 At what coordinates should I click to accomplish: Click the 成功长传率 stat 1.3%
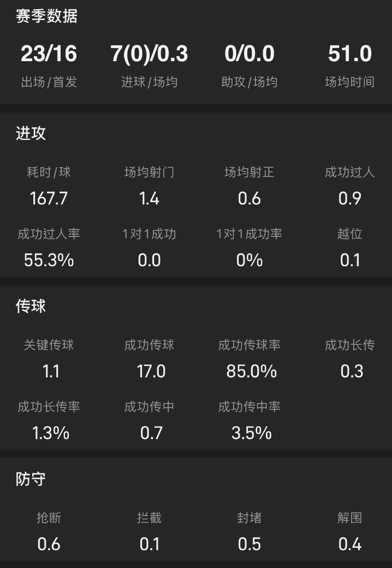(x=50, y=433)
